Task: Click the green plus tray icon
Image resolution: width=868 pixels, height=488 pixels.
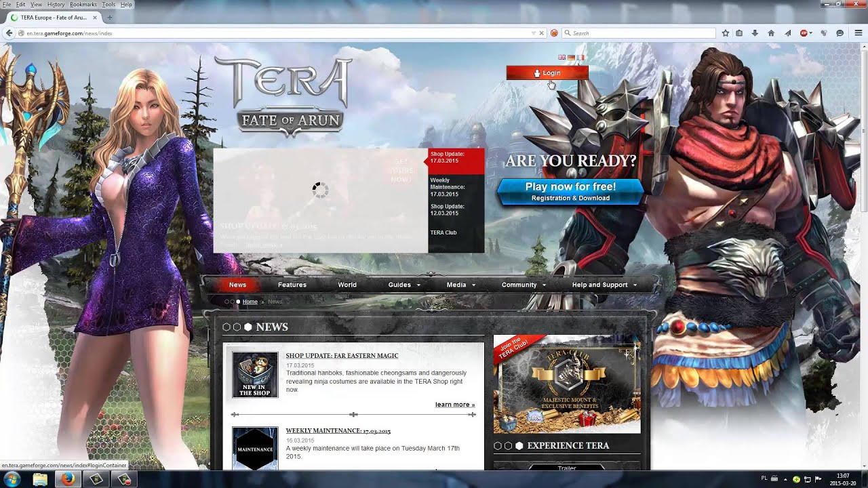Action: pos(796,479)
